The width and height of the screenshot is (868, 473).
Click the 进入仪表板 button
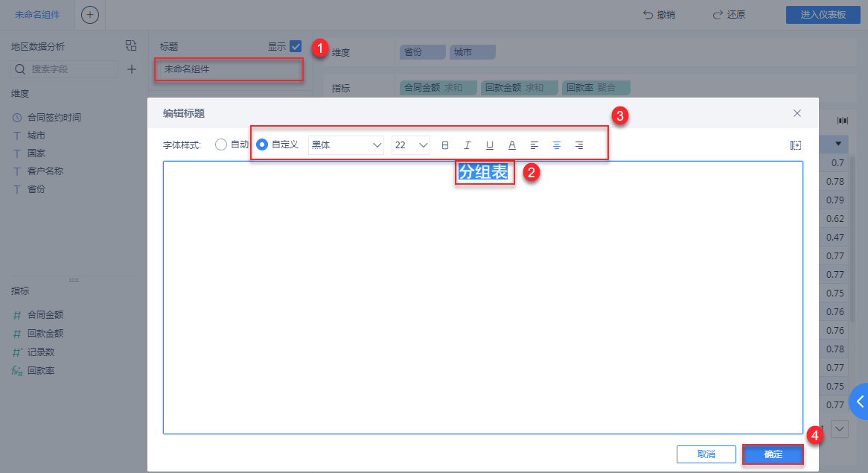click(823, 15)
